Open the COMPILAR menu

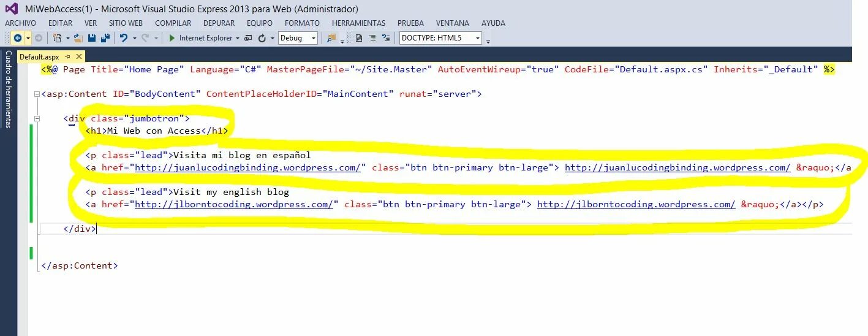(173, 23)
